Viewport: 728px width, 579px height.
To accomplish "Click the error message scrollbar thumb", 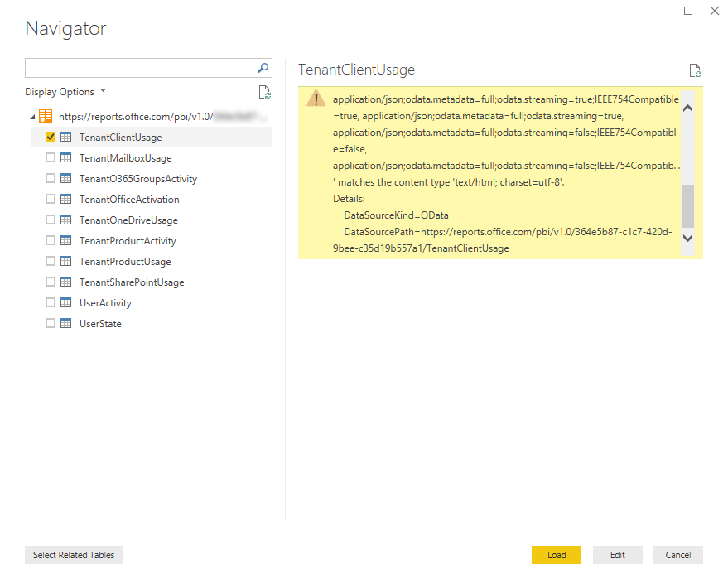I will coord(687,205).
